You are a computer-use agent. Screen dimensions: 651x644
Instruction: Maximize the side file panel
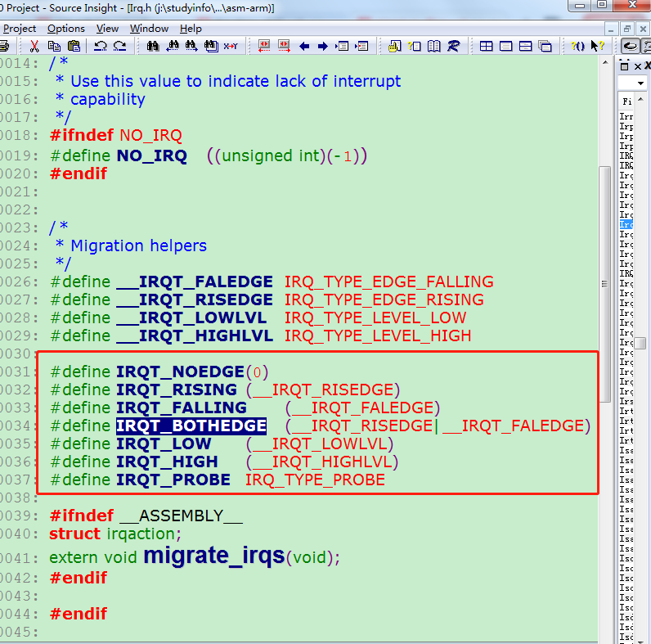[625, 66]
